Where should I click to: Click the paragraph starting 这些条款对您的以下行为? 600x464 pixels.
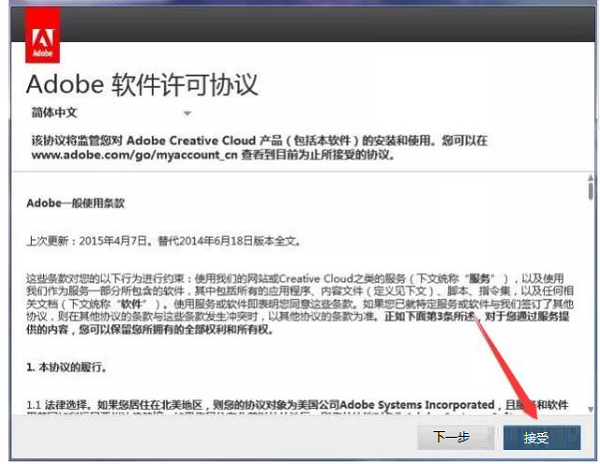point(300,304)
